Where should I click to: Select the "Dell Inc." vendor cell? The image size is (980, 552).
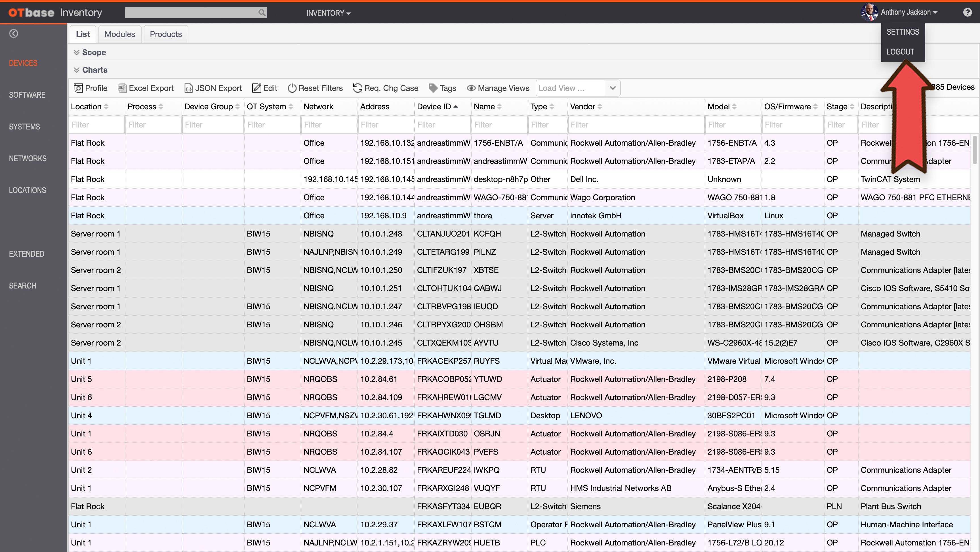click(x=636, y=179)
